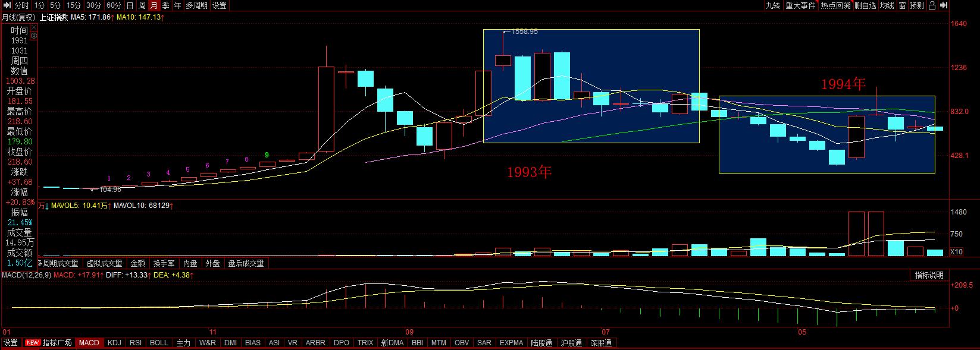
Task: Select the ARBR indicator tab
Action: tap(315, 343)
